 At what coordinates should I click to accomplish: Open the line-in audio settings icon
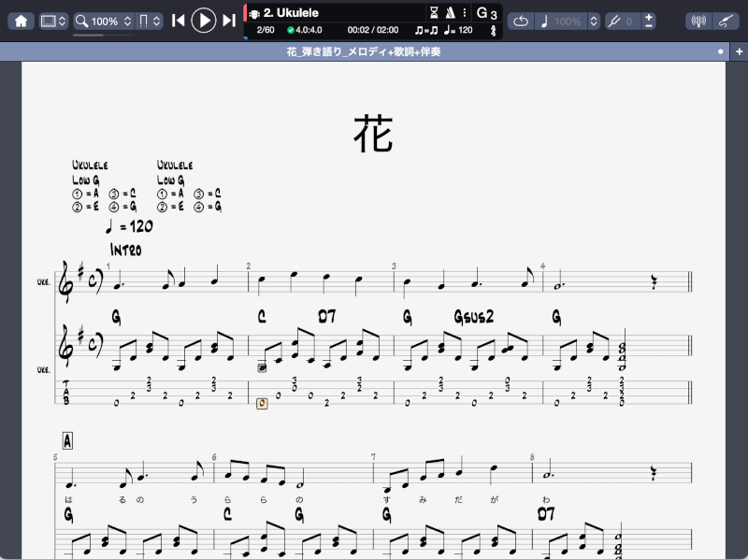pos(698,21)
